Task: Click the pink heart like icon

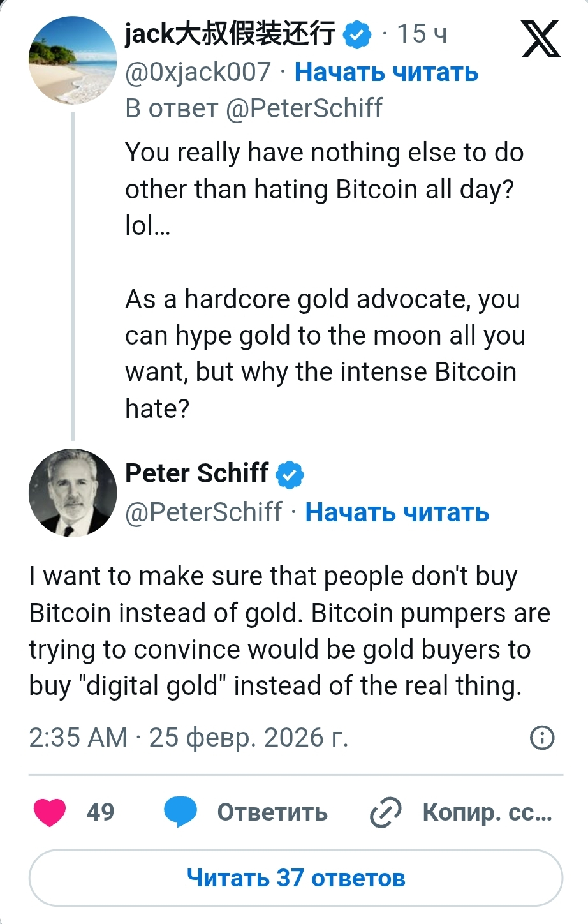Action: pos(49,812)
